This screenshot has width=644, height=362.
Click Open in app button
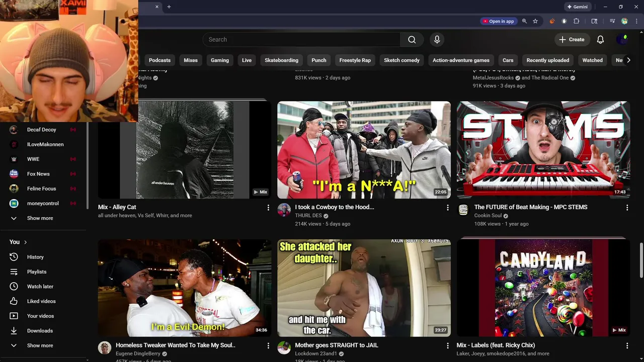point(498,21)
